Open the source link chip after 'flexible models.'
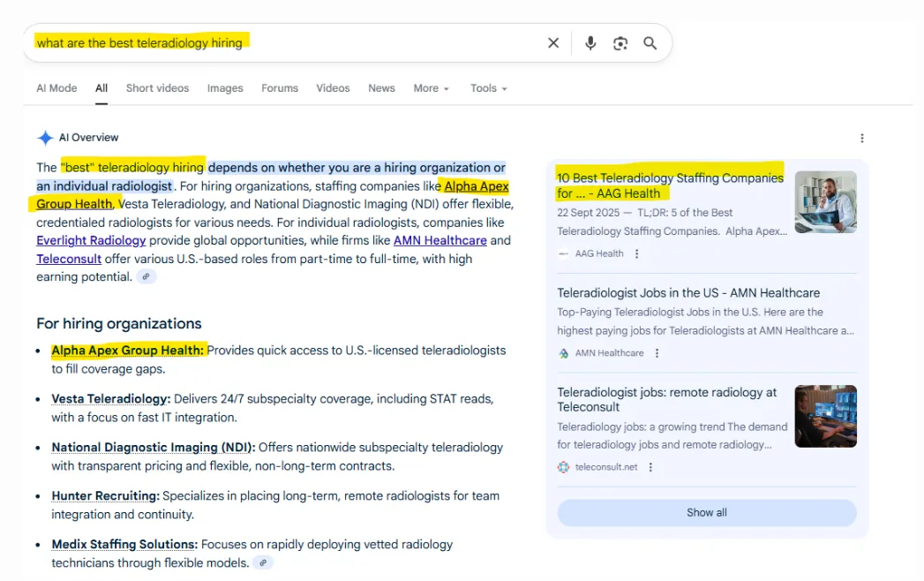The height and width of the screenshot is (581, 924). tap(263, 562)
